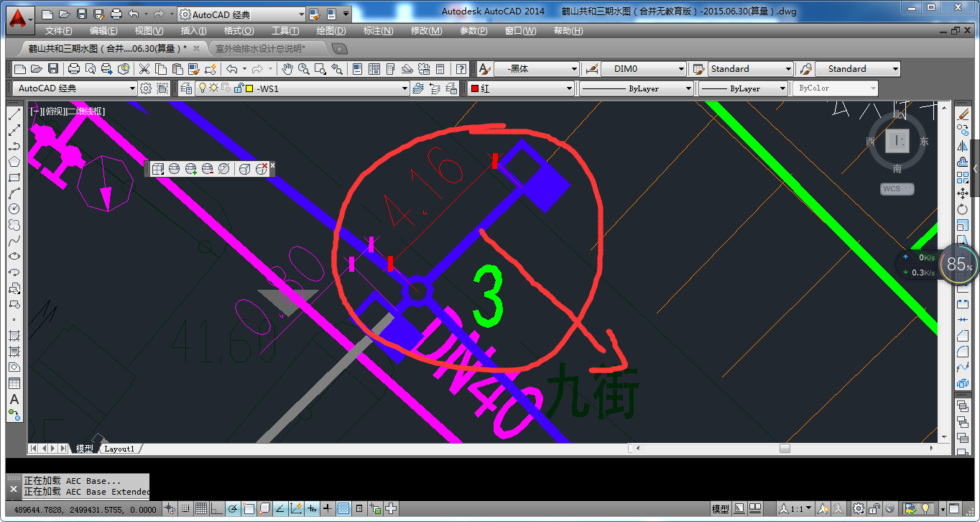Click the Workspace Settings gear icon
Image resolution: width=980 pixels, height=522 pixels.
coord(146,88)
